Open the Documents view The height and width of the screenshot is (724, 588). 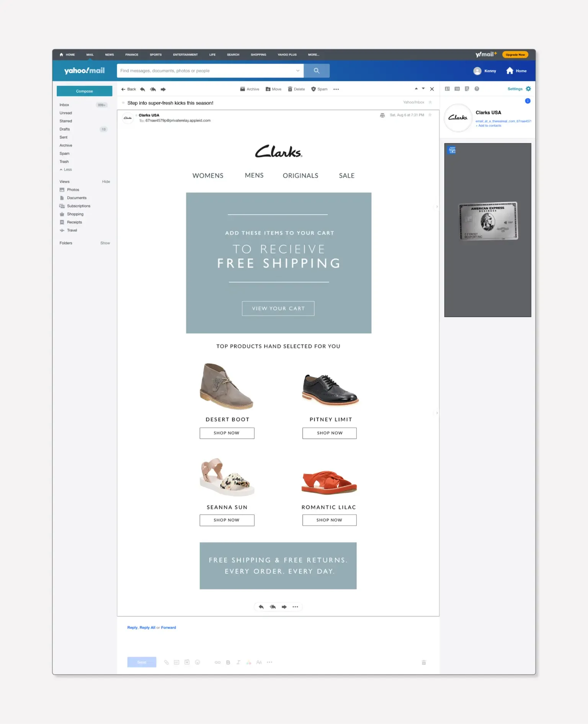(73, 198)
